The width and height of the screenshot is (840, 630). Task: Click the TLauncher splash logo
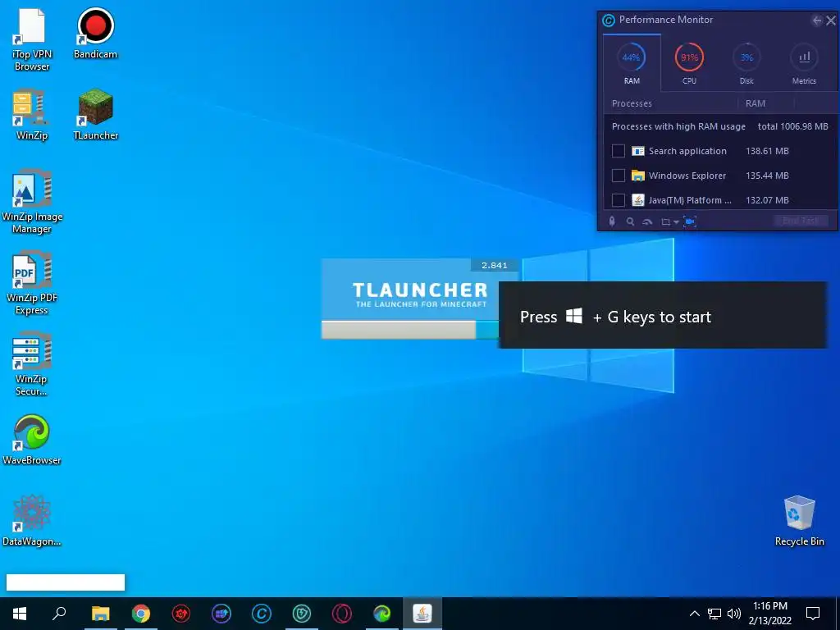(420, 294)
